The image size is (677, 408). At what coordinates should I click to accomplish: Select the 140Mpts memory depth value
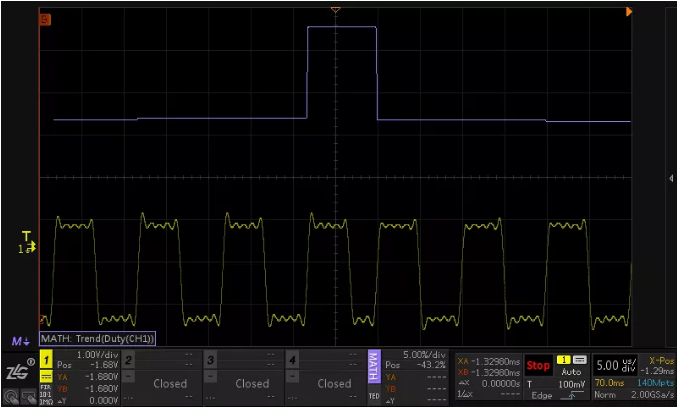(x=655, y=383)
